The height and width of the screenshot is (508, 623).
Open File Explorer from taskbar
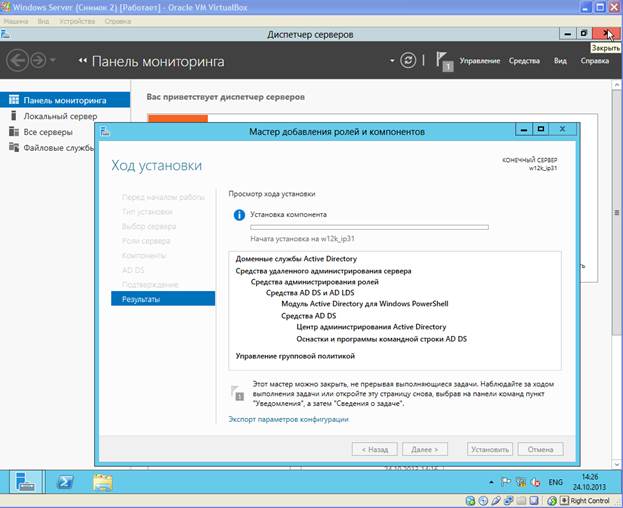point(103,482)
